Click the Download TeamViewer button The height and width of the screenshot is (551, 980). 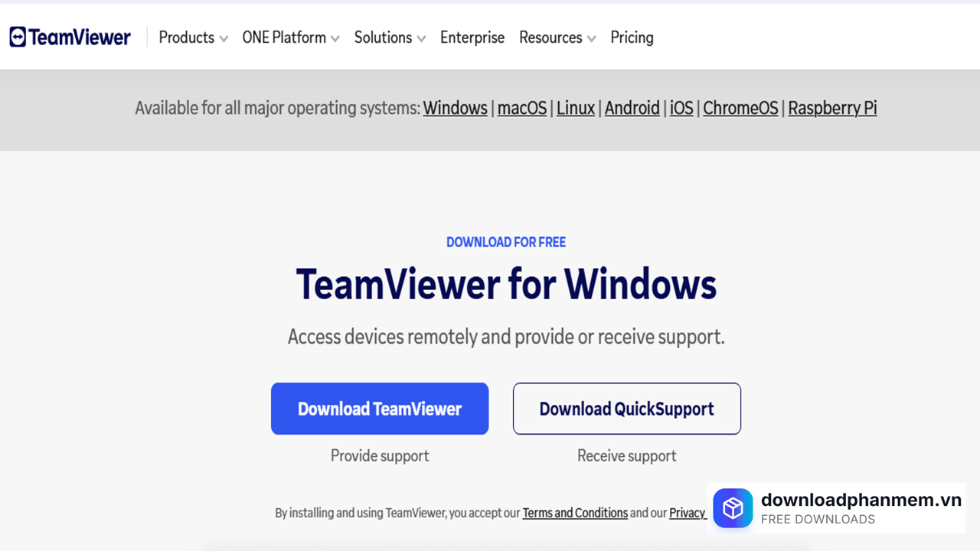coord(380,409)
